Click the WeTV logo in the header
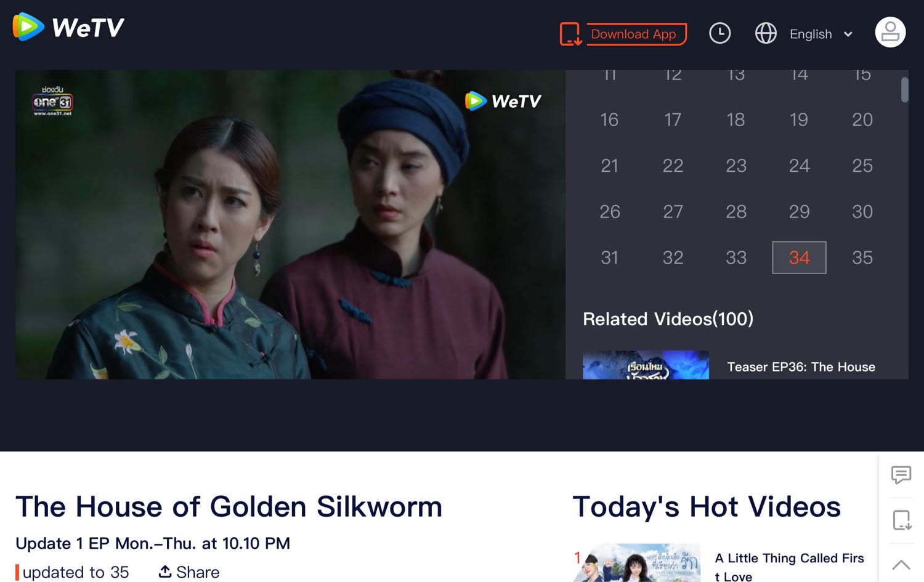Viewport: 924px width, 582px height. click(68, 27)
